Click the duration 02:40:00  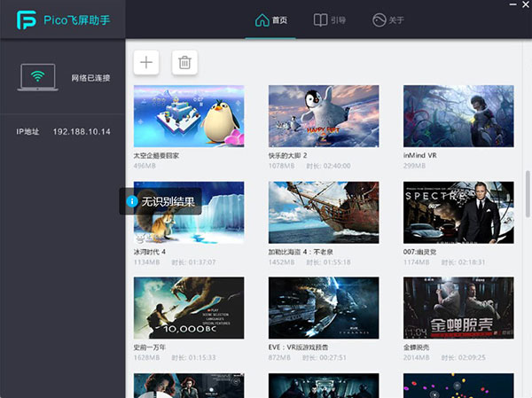point(337,166)
